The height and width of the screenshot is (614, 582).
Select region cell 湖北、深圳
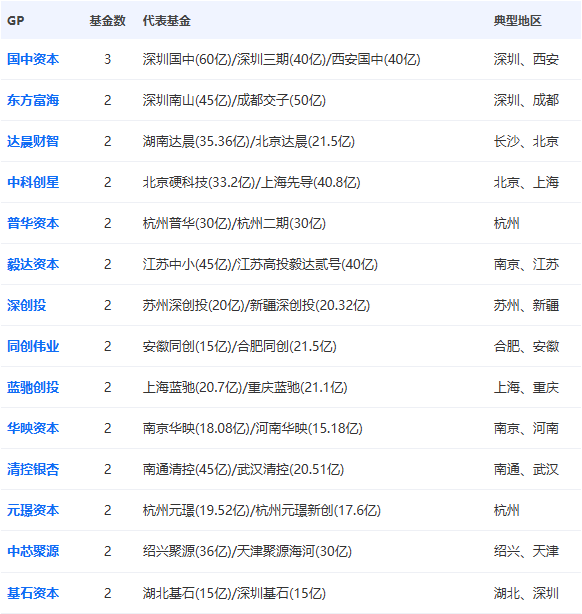coord(526,593)
